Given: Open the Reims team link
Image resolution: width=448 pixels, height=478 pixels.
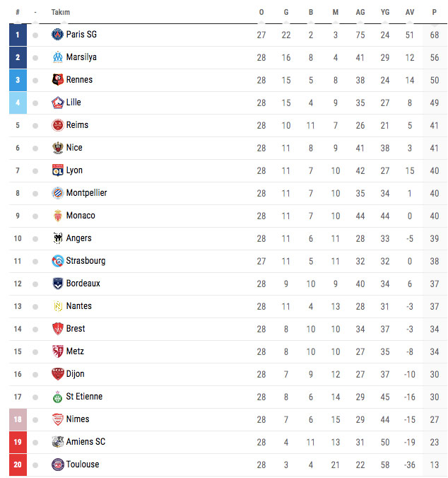Looking at the screenshot, I should 77,125.
